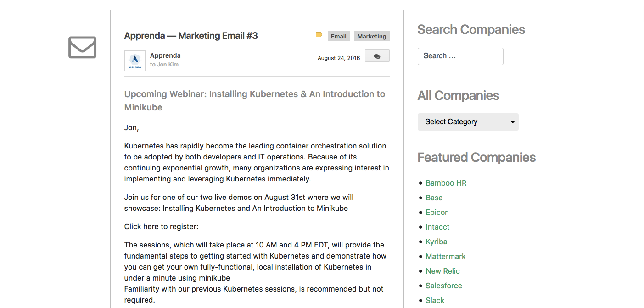
Task: Visit the New Relic link
Action: 442,271
